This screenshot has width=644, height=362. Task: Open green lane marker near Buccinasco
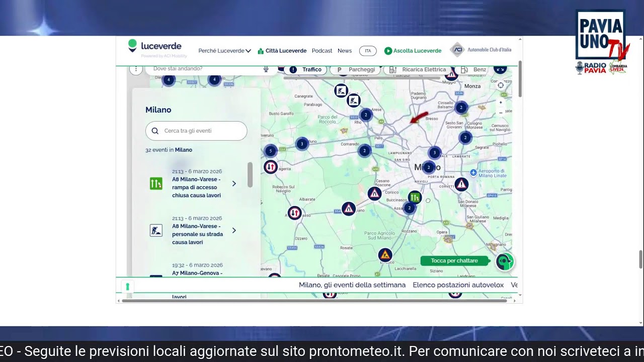coord(415,198)
